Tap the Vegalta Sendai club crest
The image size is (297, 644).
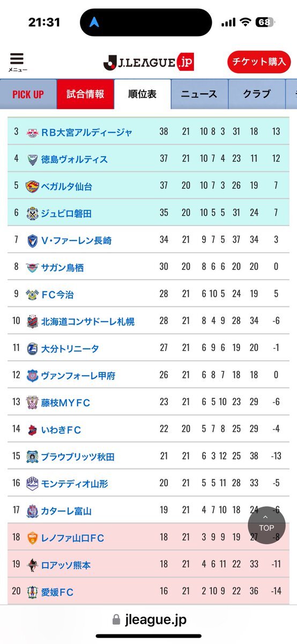click(x=33, y=186)
